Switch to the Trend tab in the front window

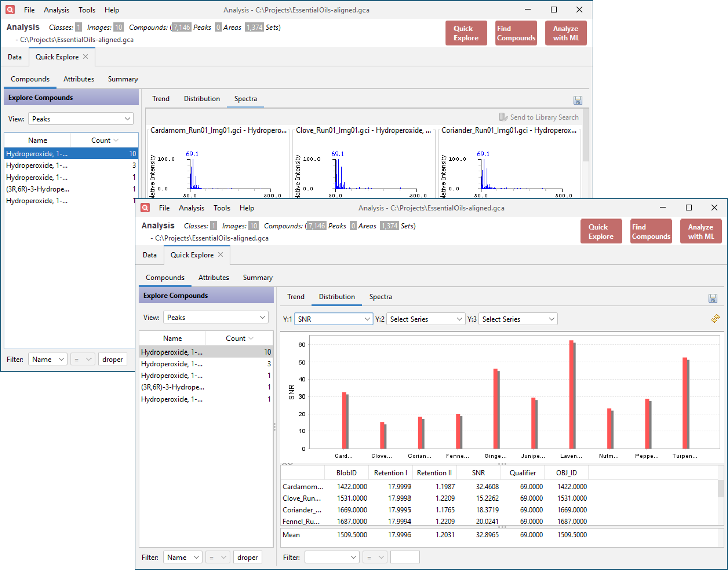(296, 297)
